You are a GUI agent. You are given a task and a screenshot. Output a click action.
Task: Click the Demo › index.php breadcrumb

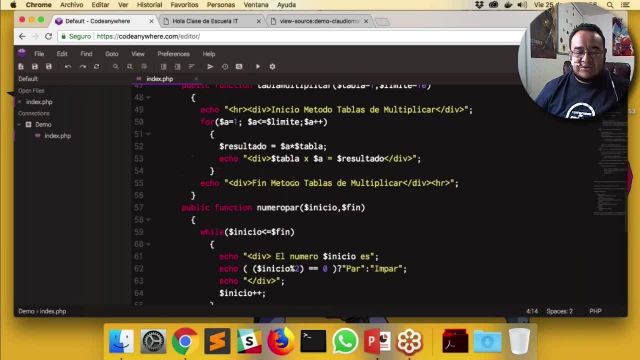(42, 311)
